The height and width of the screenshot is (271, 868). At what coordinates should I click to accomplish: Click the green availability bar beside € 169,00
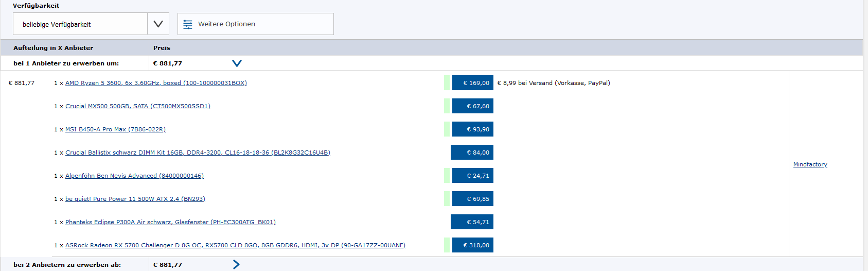click(x=447, y=82)
